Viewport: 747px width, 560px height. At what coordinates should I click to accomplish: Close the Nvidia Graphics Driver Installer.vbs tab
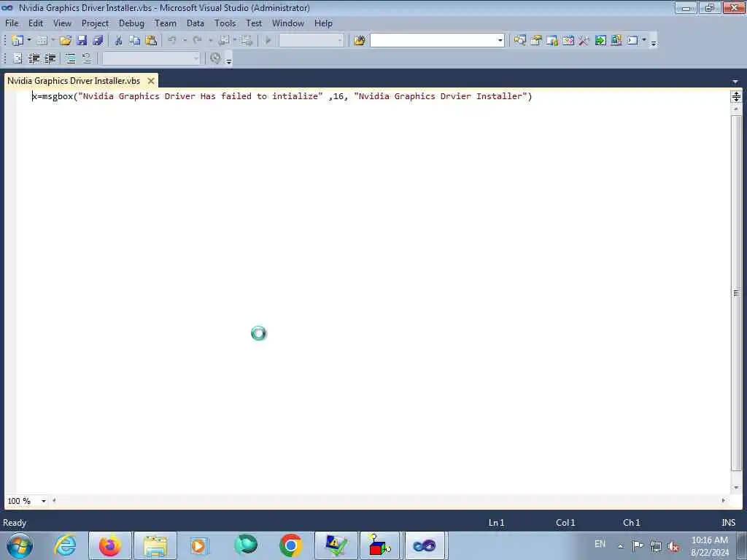(x=151, y=81)
